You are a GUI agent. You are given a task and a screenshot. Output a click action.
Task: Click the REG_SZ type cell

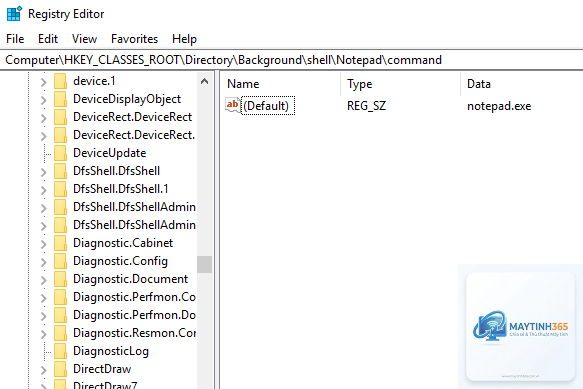367,106
